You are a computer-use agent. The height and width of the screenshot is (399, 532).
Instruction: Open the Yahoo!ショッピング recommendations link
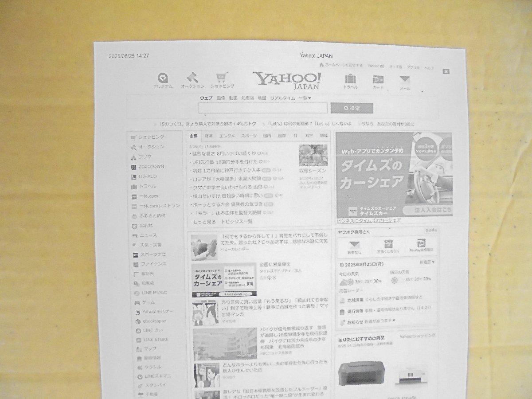click(417, 336)
